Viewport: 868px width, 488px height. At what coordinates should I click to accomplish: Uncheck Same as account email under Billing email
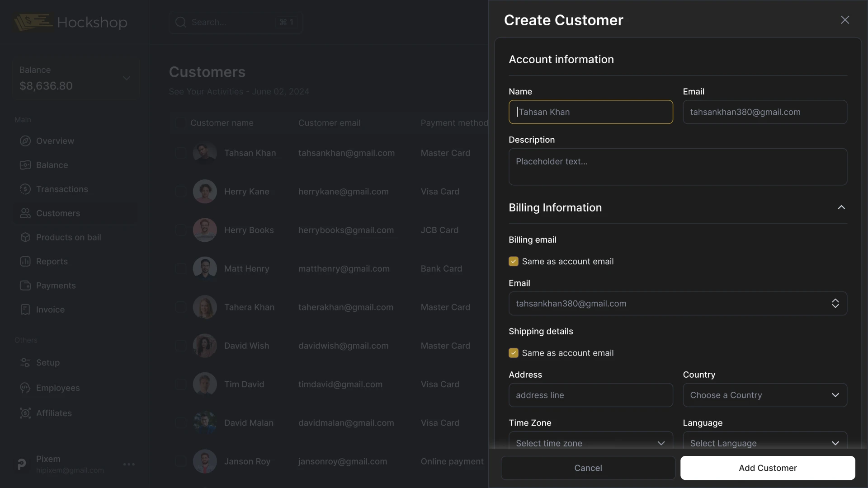pos(514,261)
